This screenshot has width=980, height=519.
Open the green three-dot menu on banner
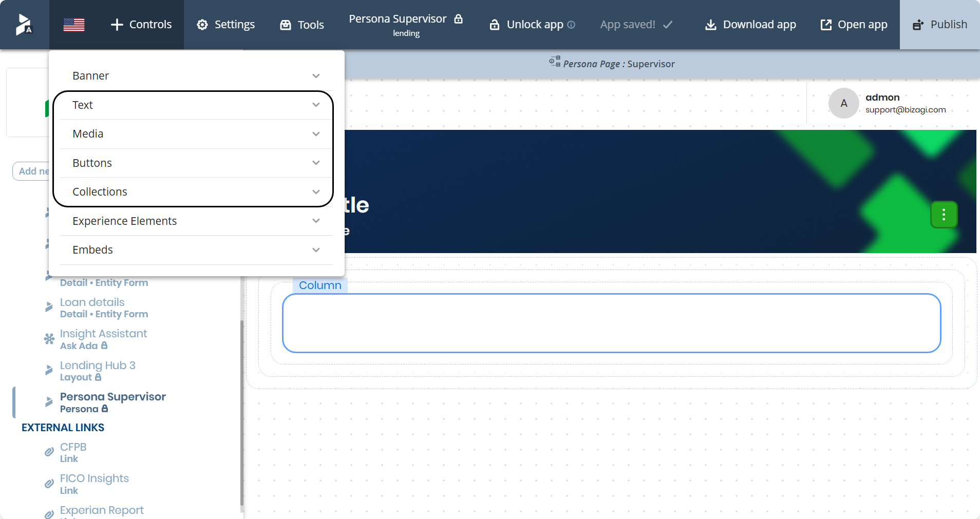click(x=944, y=215)
